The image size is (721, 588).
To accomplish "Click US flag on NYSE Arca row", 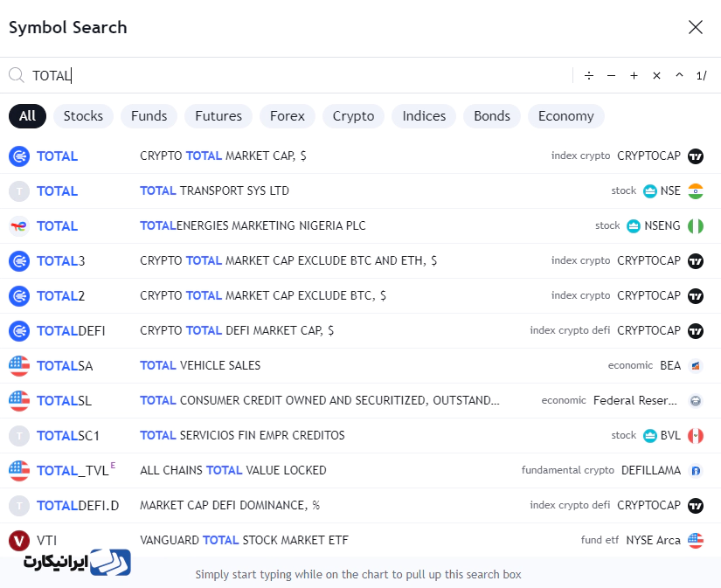I will [696, 541].
